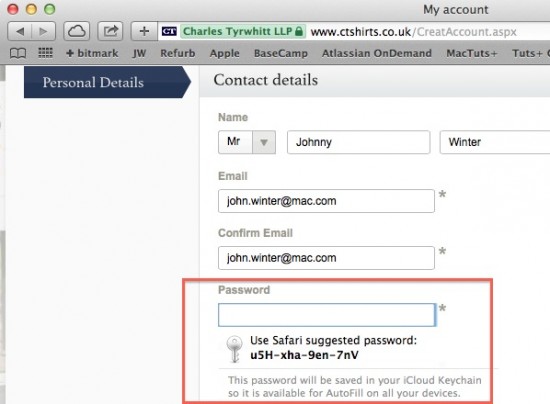Click the Confirm Email field
This screenshot has height=404, width=550.
click(326, 258)
